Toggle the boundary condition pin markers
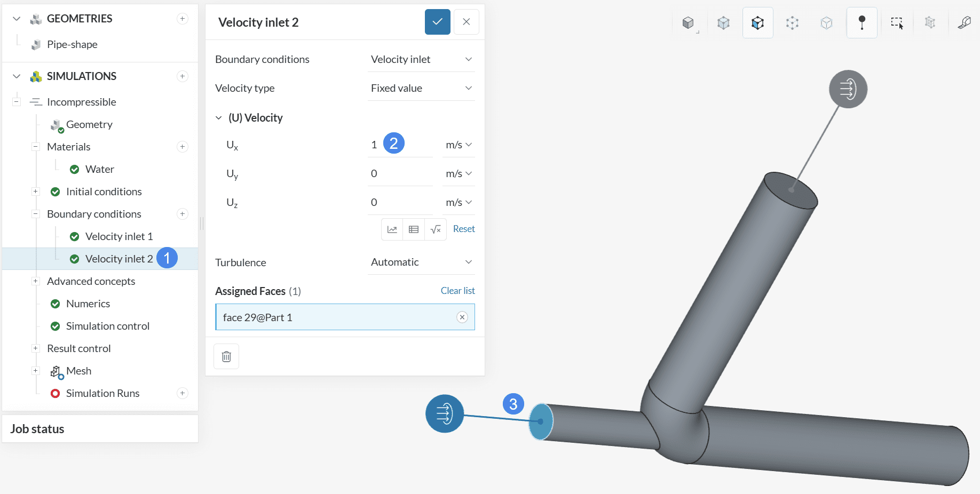 [862, 23]
